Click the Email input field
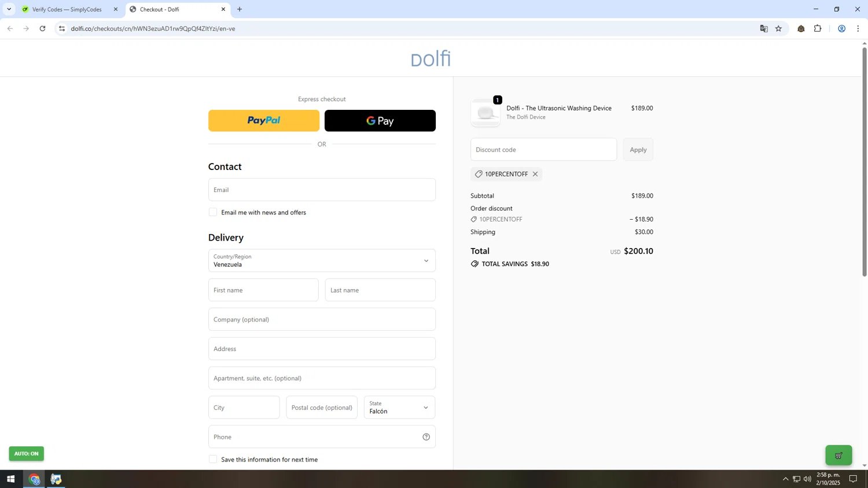The height and width of the screenshot is (488, 868). 322,190
